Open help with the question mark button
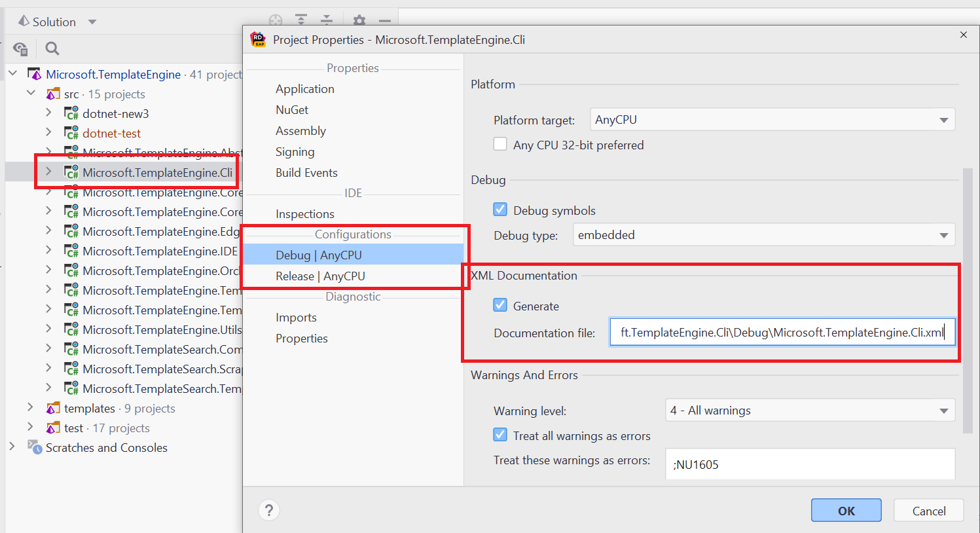980x533 pixels. point(269,510)
